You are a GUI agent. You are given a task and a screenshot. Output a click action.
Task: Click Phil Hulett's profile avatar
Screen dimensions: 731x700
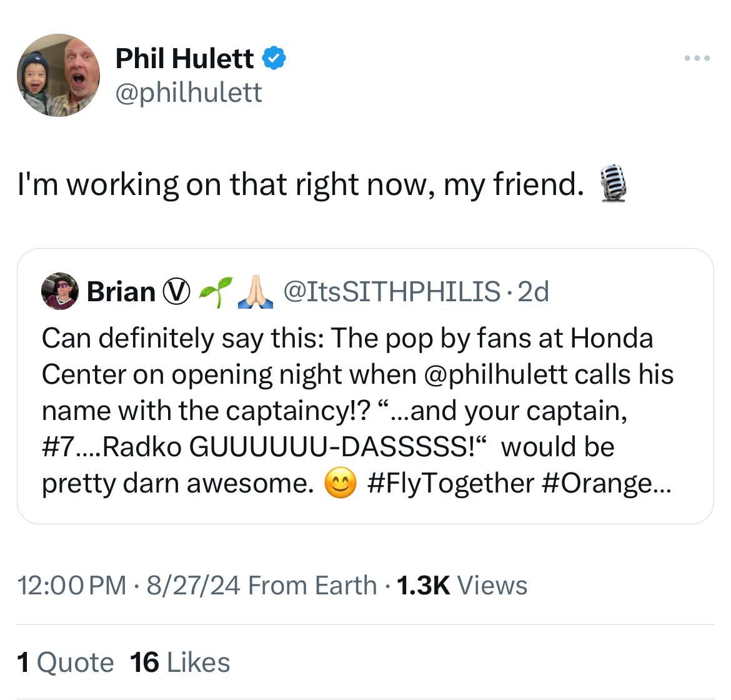point(58,75)
